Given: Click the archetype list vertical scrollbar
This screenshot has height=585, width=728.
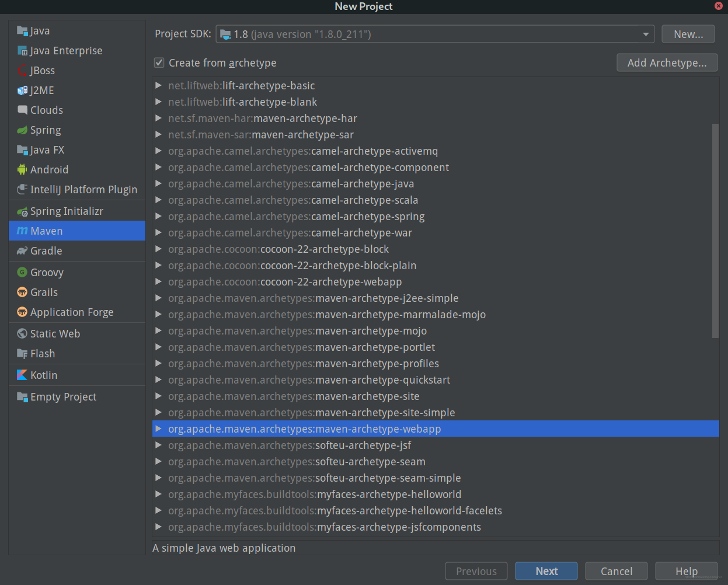Looking at the screenshot, I should coord(716,231).
